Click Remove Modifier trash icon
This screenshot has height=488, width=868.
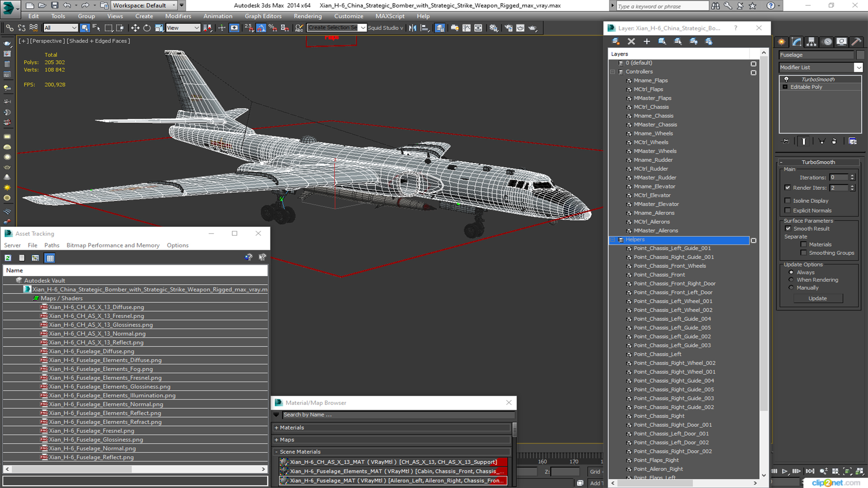pos(834,141)
